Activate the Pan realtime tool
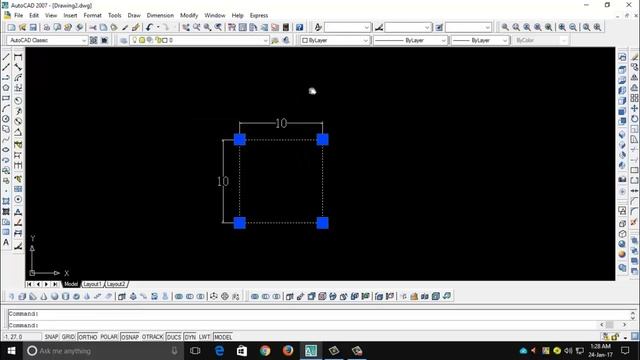This screenshot has height=360, width=640. [x=186, y=27]
